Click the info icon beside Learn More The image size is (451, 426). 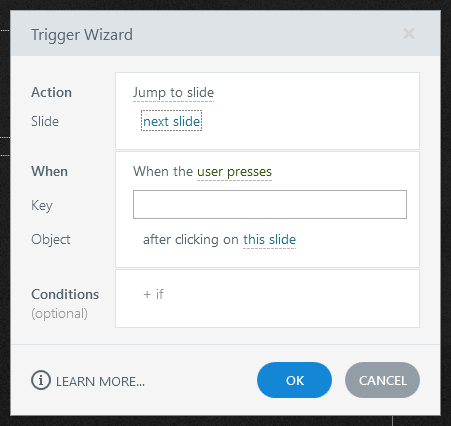click(41, 380)
